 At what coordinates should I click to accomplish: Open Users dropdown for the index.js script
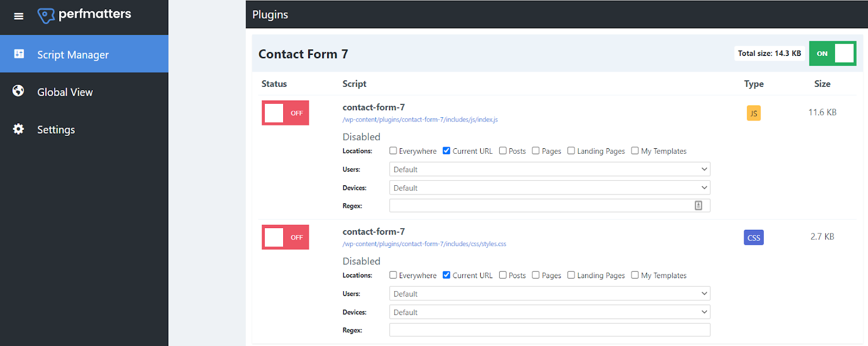tap(550, 169)
